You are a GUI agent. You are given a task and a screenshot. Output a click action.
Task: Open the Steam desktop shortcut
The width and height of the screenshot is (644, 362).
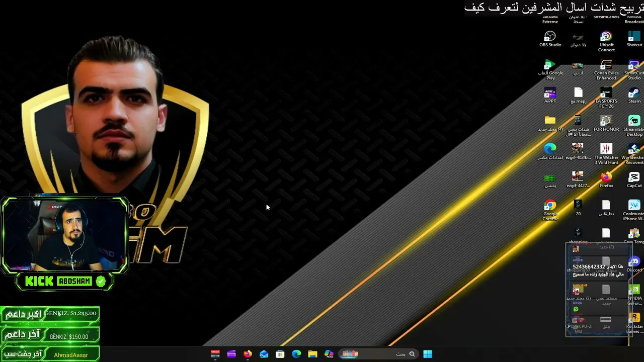(634, 96)
